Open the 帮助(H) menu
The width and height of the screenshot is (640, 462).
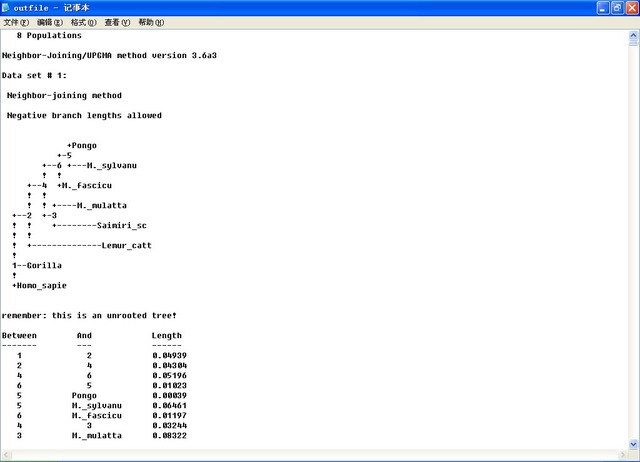point(151,22)
